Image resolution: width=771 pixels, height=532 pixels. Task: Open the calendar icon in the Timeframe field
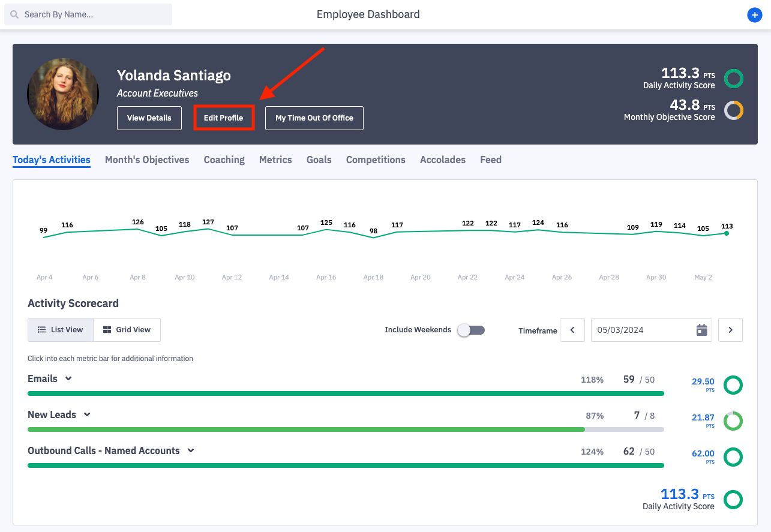click(701, 330)
